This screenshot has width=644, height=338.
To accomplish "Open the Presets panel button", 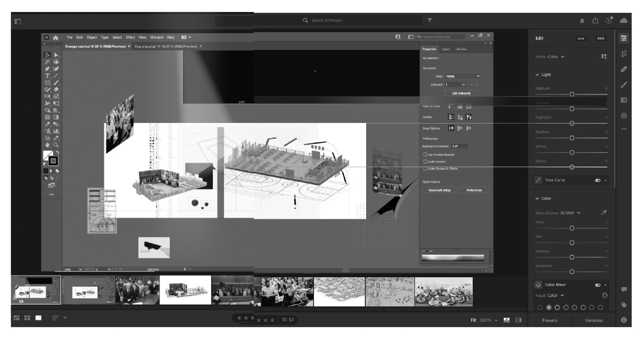I will (x=550, y=320).
